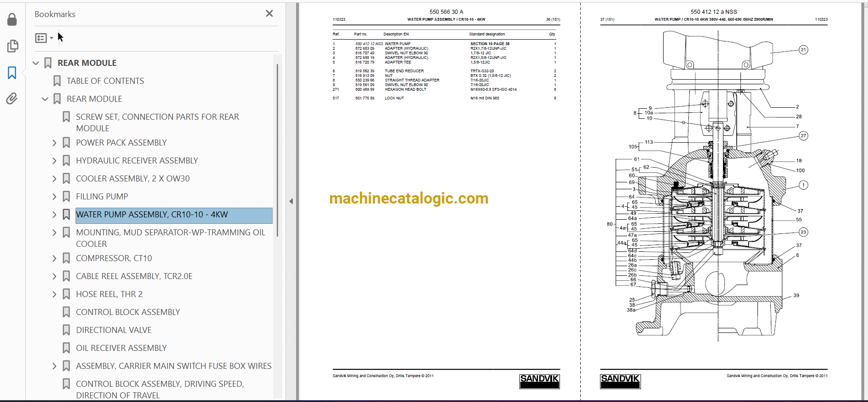
Task: Click bookmark icon beside nested REAR MODULE
Action: pyautogui.click(x=57, y=99)
